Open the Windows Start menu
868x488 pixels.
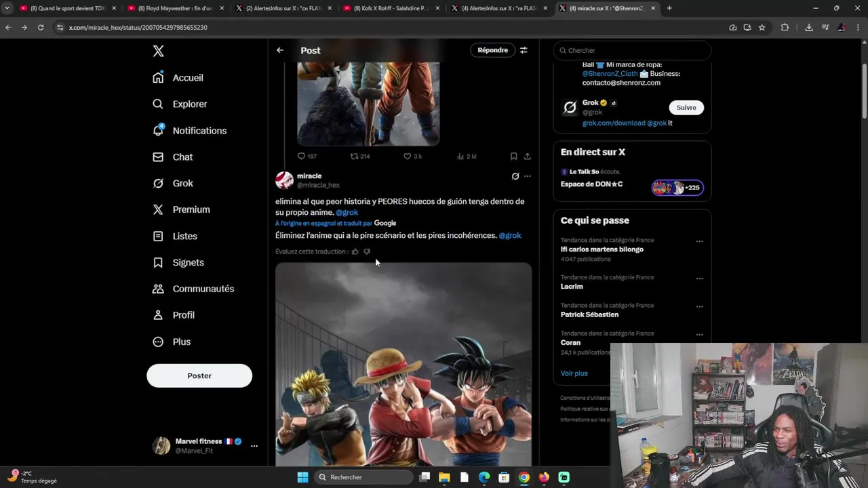click(302, 477)
